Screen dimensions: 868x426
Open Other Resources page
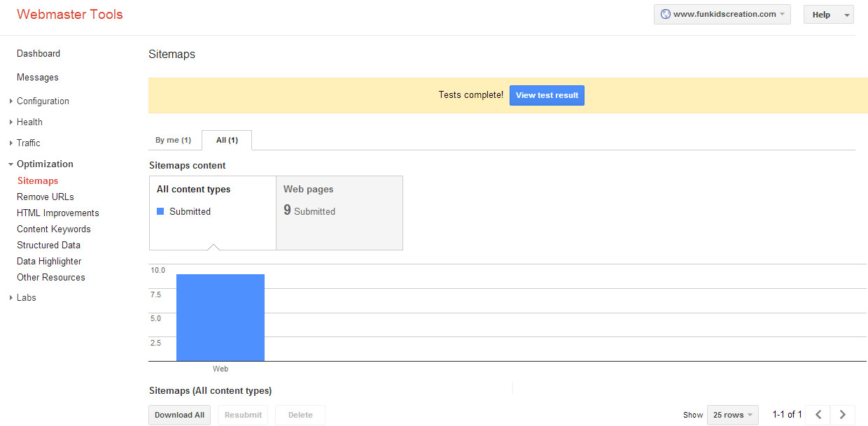pyautogui.click(x=51, y=277)
